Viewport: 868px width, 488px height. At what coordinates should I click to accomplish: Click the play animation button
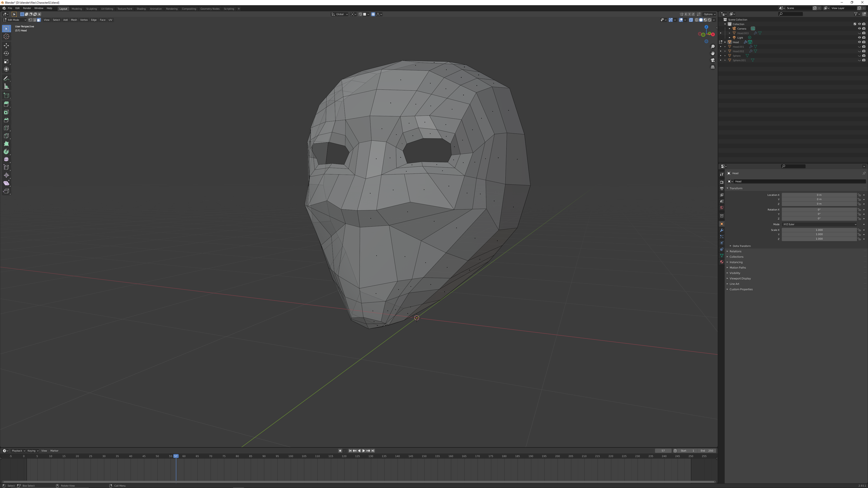coord(363,451)
